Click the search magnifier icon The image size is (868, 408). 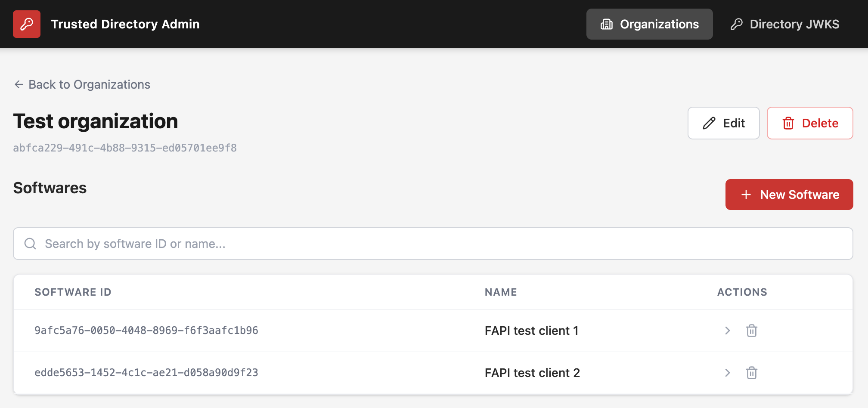30,244
